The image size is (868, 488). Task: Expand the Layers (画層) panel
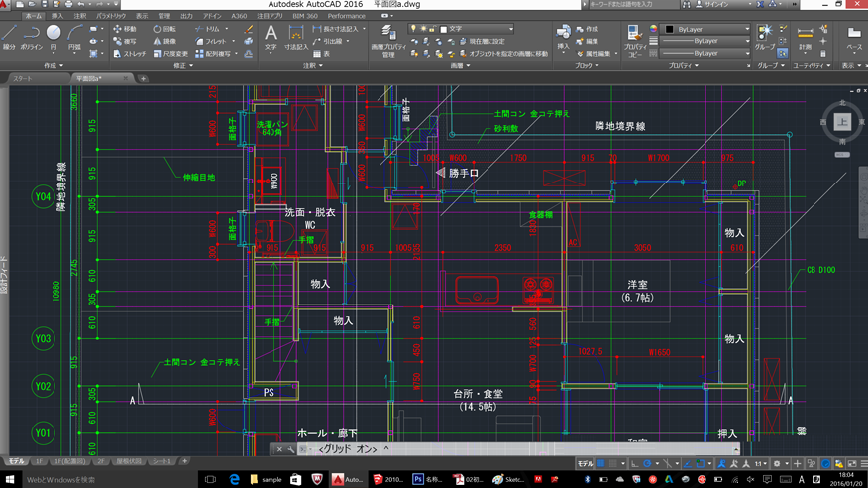click(460, 65)
